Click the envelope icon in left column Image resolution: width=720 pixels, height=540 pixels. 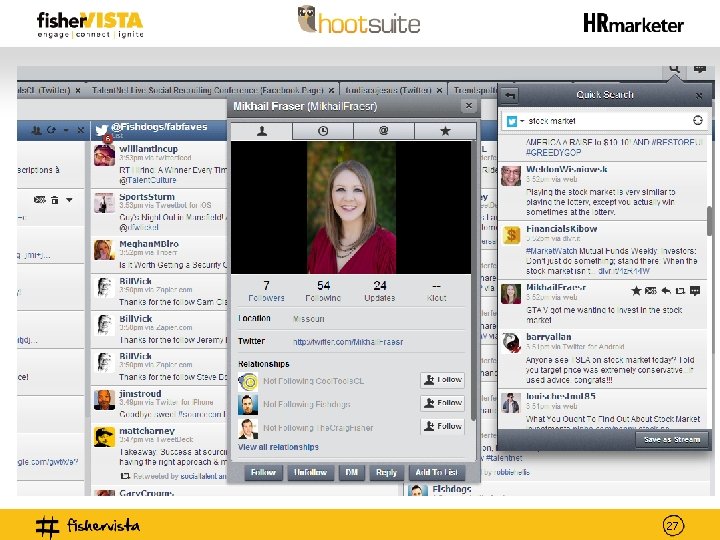pos(40,200)
